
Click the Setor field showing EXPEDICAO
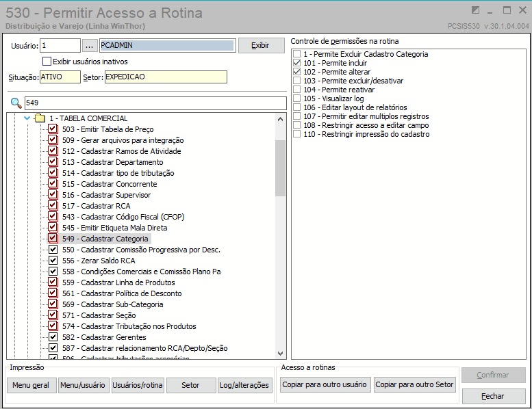click(x=166, y=77)
